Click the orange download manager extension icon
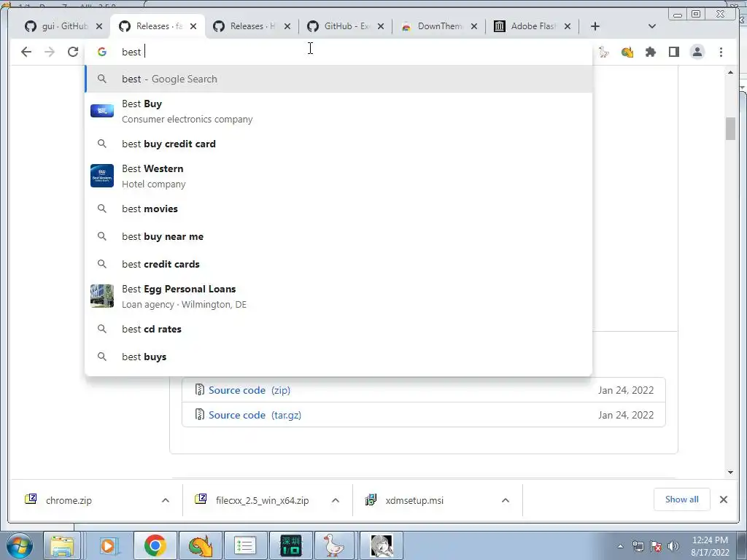The width and height of the screenshot is (747, 560). pos(627,52)
